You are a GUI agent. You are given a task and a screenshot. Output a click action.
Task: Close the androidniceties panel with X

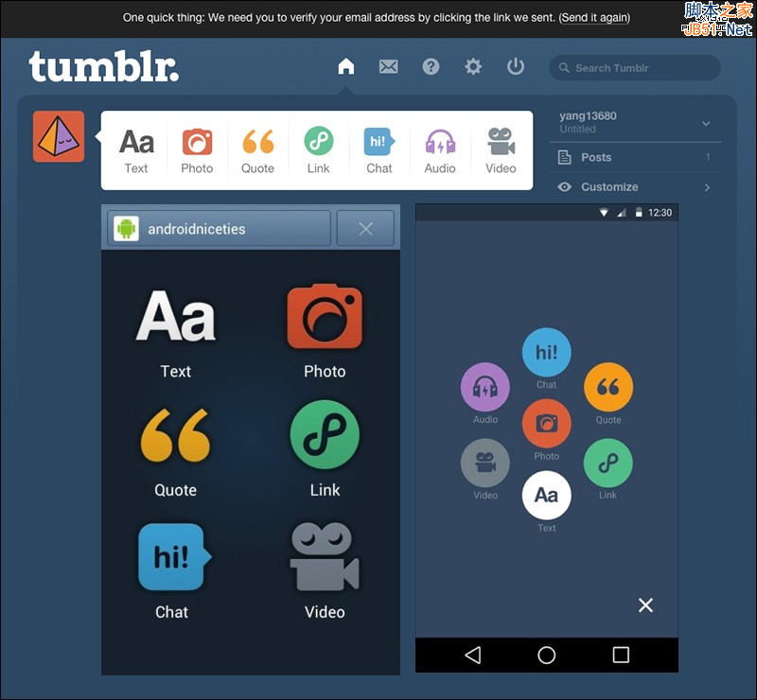tap(365, 228)
